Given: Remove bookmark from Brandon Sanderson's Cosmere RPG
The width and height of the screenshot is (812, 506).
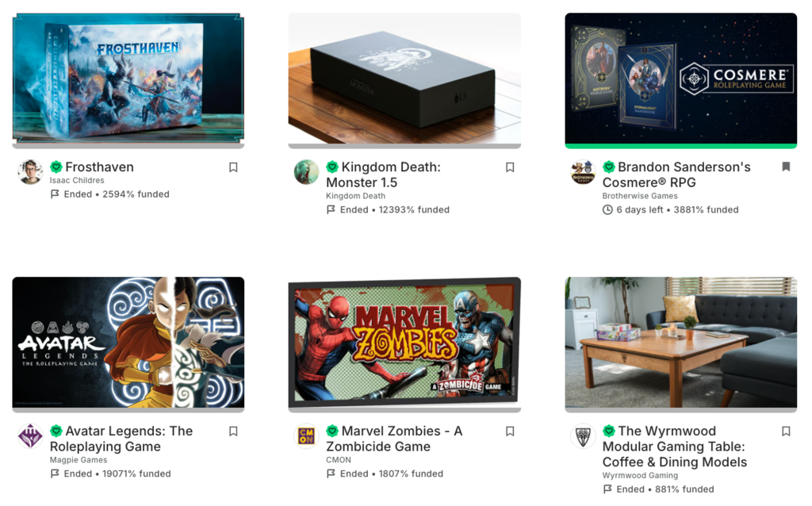Looking at the screenshot, I should click(x=786, y=167).
